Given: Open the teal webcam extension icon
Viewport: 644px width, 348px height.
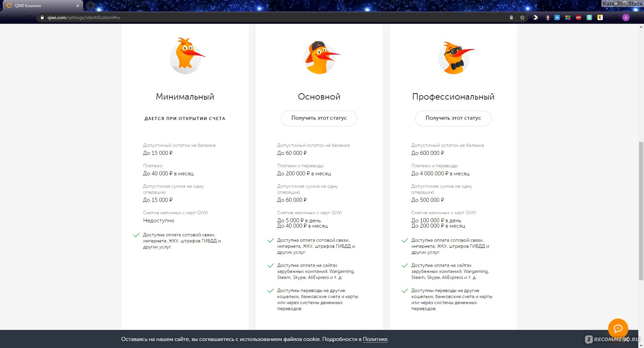Looking at the screenshot, I should click(589, 17).
